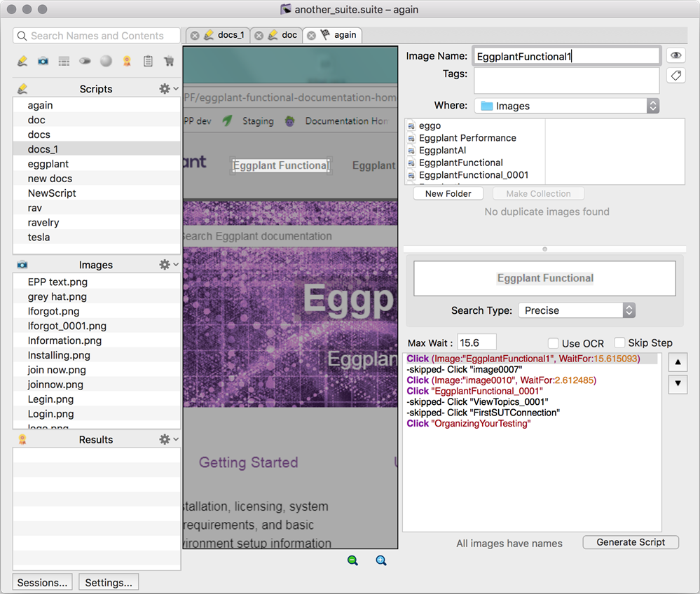Open the Images pane gear menu
The image size is (700, 594).
(169, 265)
